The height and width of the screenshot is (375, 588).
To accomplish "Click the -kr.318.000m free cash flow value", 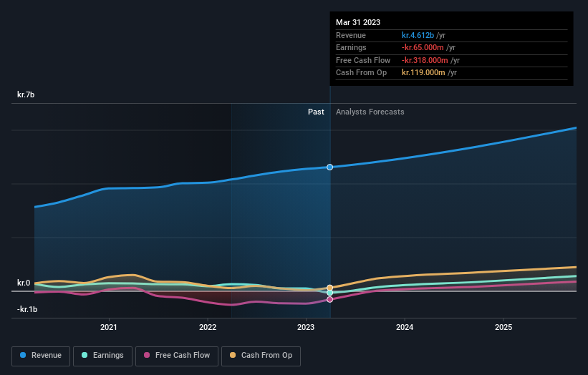I will (x=425, y=60).
